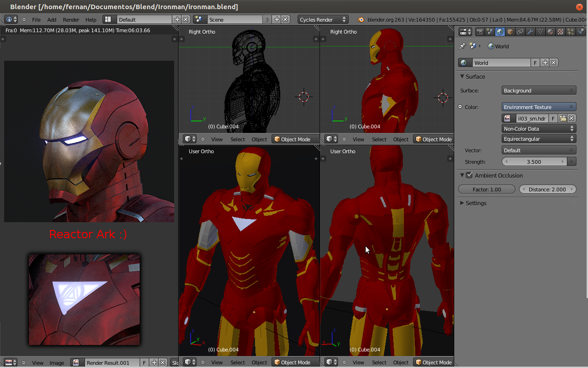Click folder icon to open il03_sm.hdr image
This screenshot has height=368, width=588.
563,118
